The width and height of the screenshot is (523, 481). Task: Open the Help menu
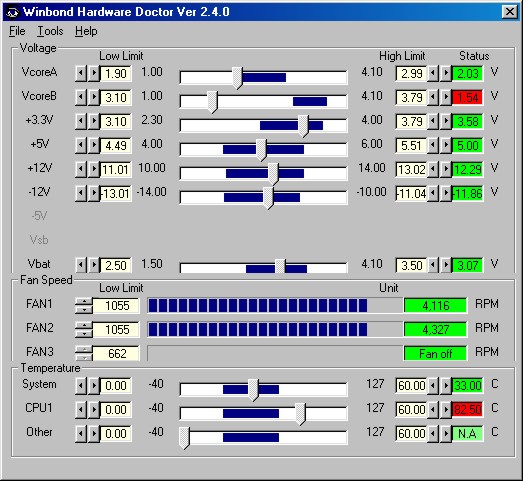pos(86,31)
